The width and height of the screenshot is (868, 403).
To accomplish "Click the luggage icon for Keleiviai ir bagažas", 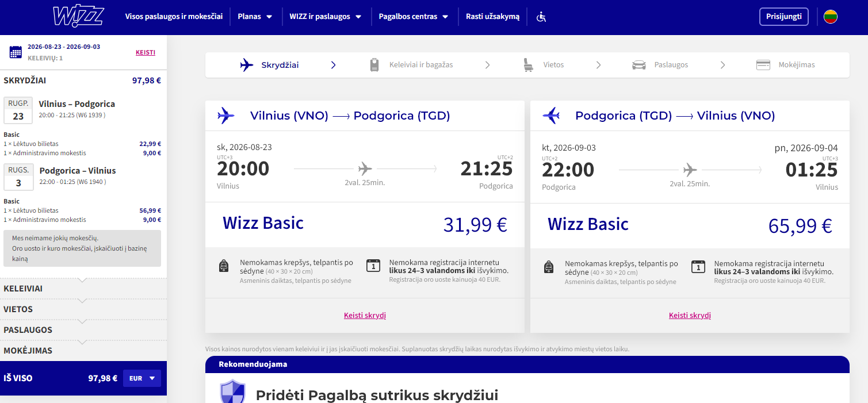I will 375,65.
